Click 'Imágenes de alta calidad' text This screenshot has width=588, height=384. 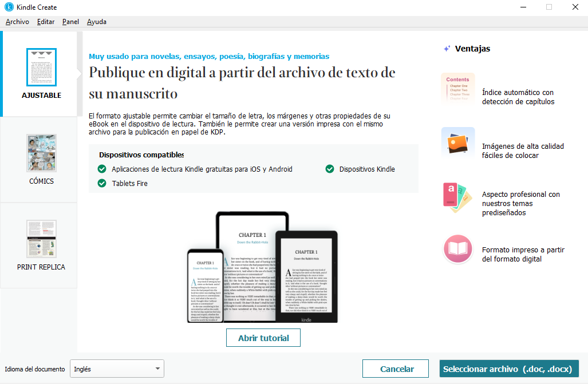(x=523, y=151)
